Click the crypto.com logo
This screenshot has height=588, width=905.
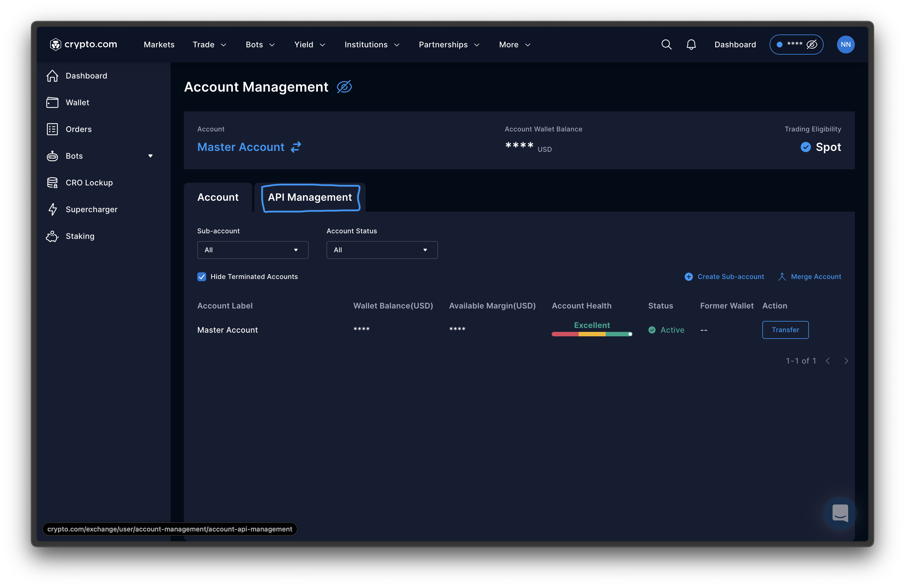coord(83,45)
